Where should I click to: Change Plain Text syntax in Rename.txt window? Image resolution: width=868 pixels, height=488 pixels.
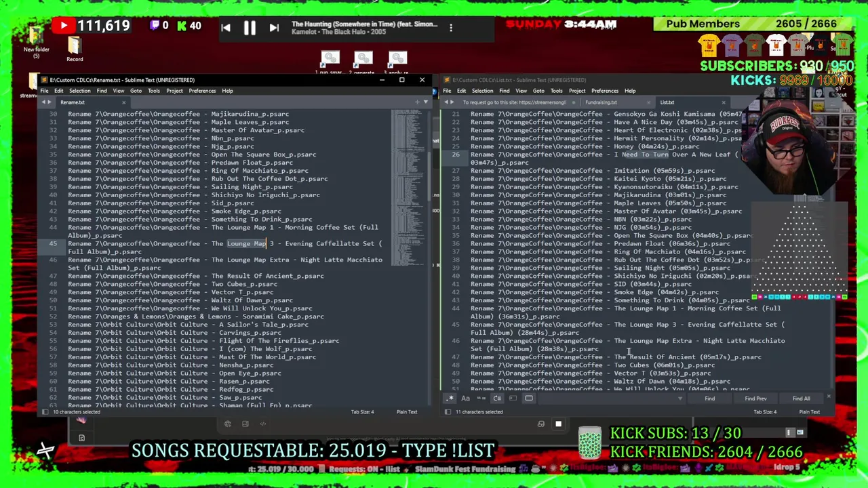pyautogui.click(x=407, y=412)
